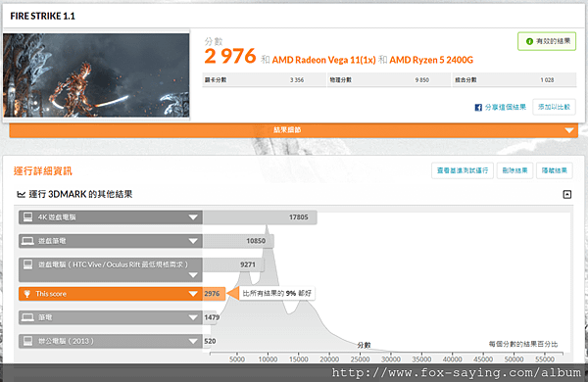Click the laptop icon on 筆電 bar

[27, 317]
